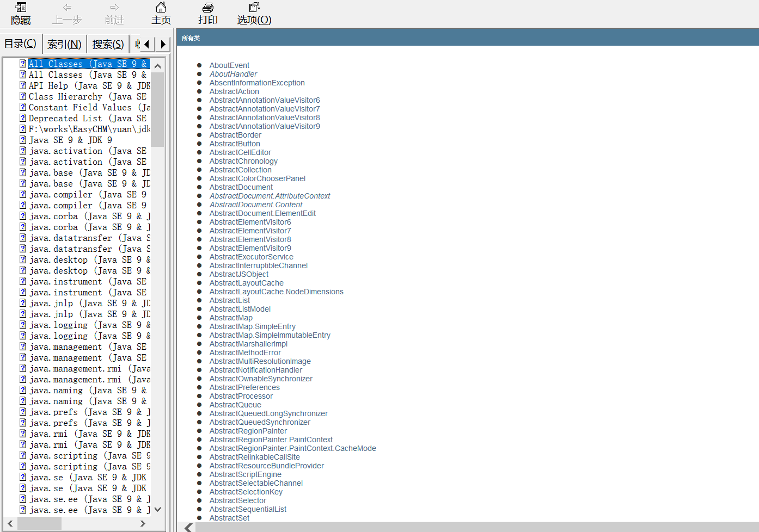The height and width of the screenshot is (532, 759).
Task: Open Constant Field Values topic
Action: coord(89,107)
